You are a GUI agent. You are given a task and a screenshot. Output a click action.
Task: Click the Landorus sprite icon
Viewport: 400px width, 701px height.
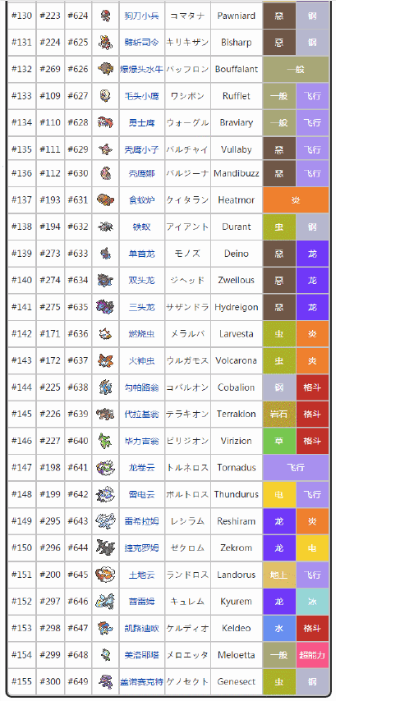pyautogui.click(x=105, y=574)
